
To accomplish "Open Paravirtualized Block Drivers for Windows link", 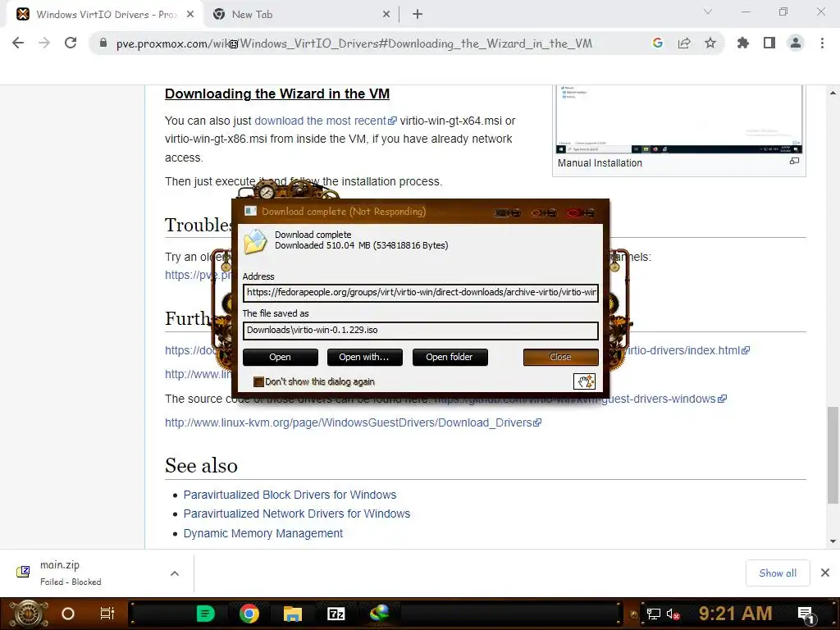I will pyautogui.click(x=290, y=495).
